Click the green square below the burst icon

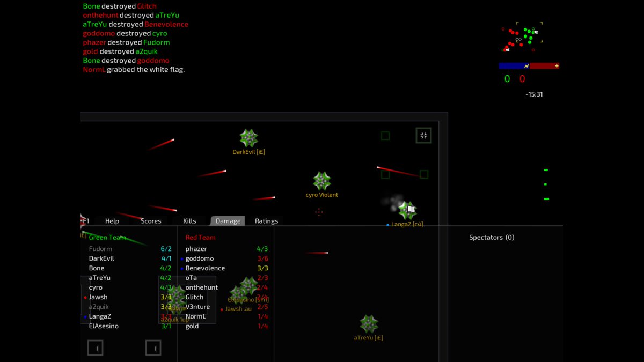(x=424, y=174)
